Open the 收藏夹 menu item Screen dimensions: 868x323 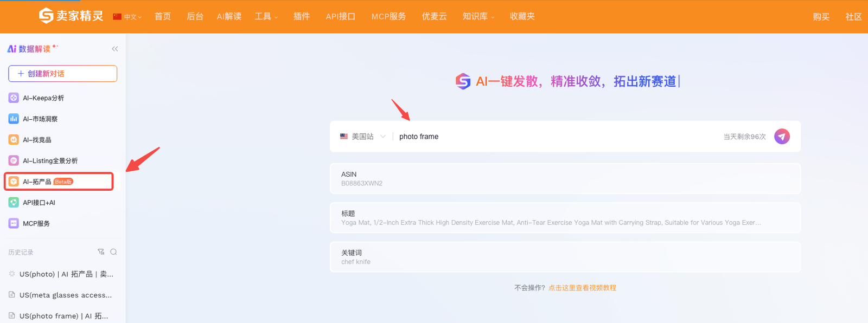[x=522, y=17]
